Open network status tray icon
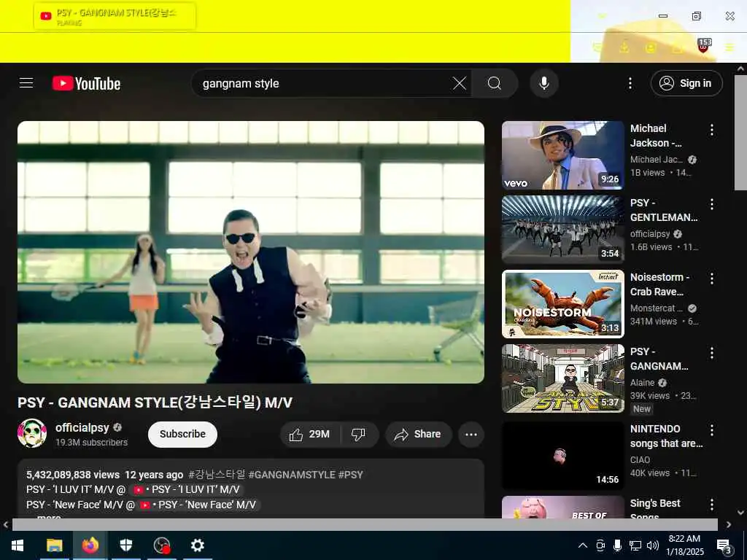This screenshot has width=747, height=560. point(635,545)
